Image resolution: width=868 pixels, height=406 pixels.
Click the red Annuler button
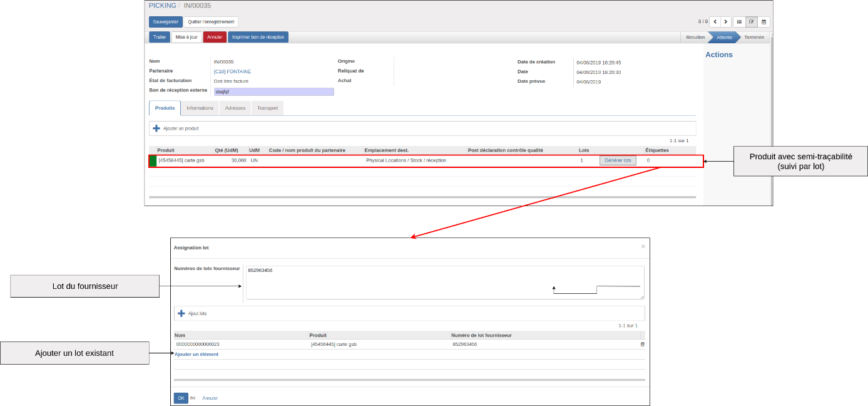point(215,37)
